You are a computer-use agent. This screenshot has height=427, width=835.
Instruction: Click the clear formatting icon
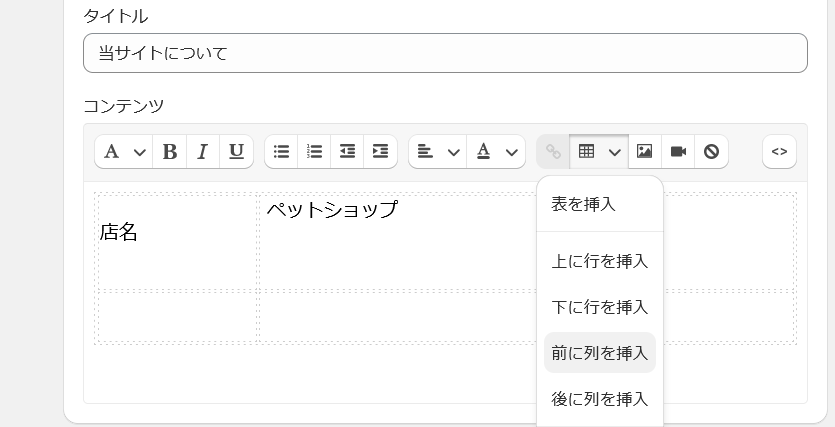point(711,152)
